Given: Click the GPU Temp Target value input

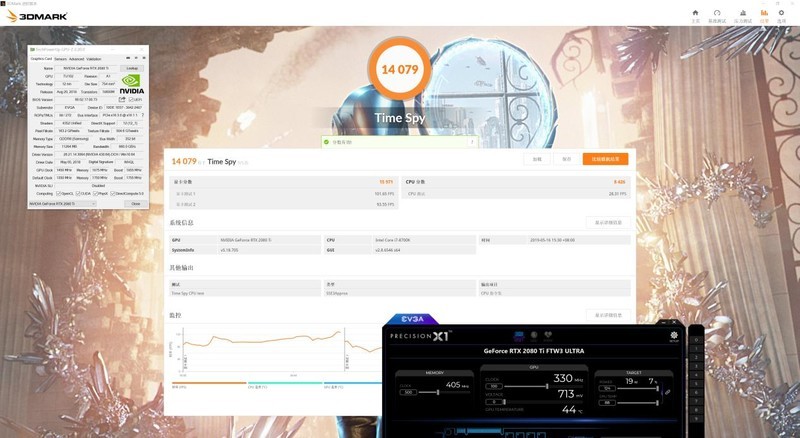Looking at the screenshot, I should tap(607, 403).
